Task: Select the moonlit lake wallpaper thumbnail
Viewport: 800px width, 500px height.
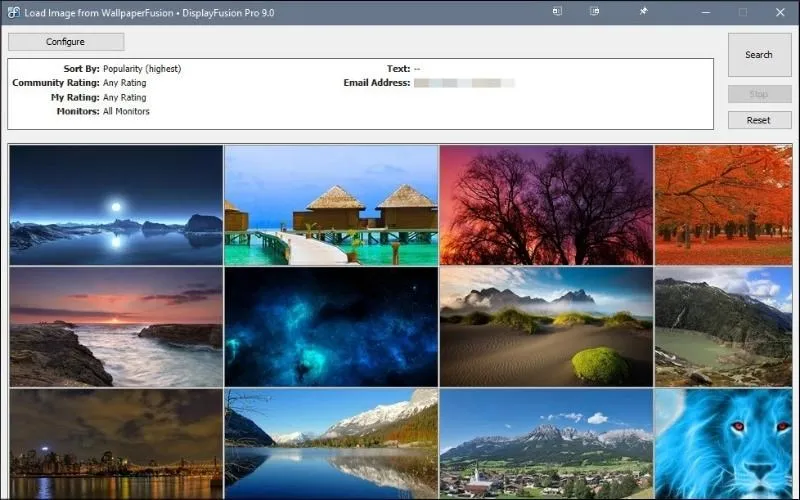Action: (x=116, y=205)
